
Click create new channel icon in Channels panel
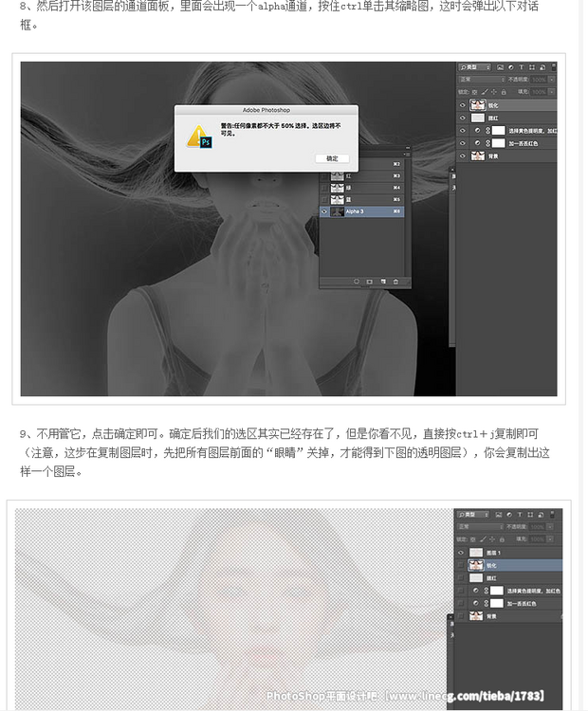click(383, 282)
